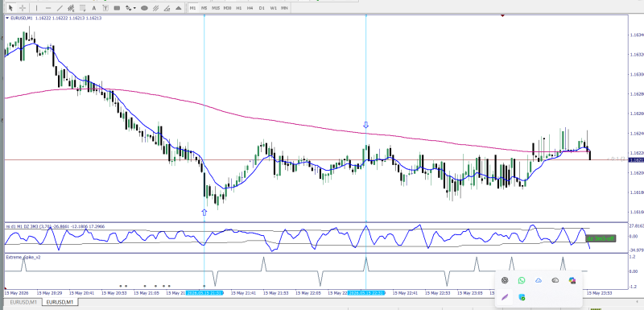This screenshot has width=644, height=310.
Task: Select the blue down arrow above the candles
Action: (x=366, y=126)
